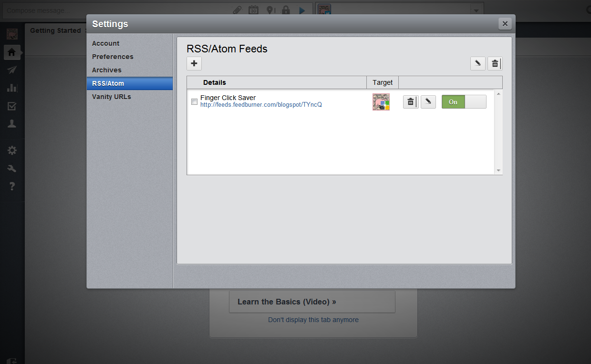Open the Analytics bar chart icon
The image size is (591, 364).
pyautogui.click(x=12, y=88)
